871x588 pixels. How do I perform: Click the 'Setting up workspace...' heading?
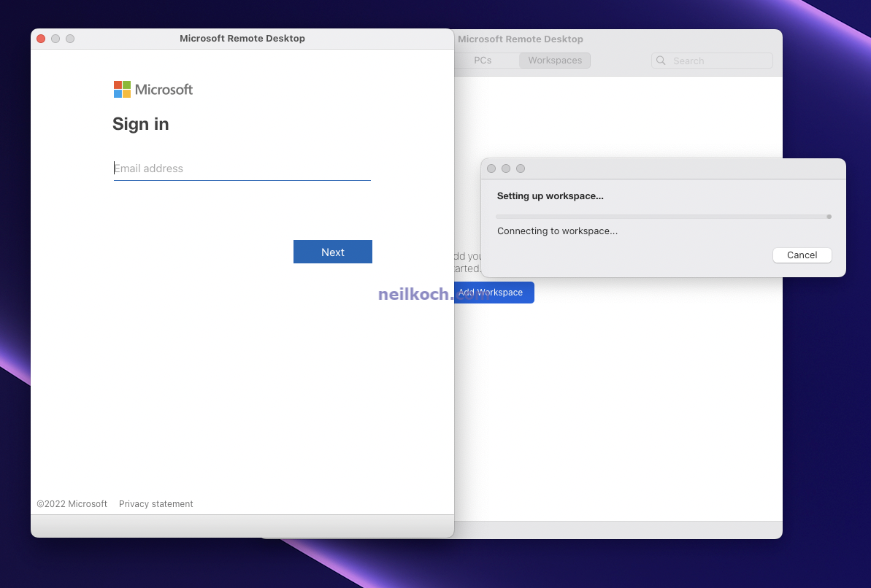click(550, 196)
